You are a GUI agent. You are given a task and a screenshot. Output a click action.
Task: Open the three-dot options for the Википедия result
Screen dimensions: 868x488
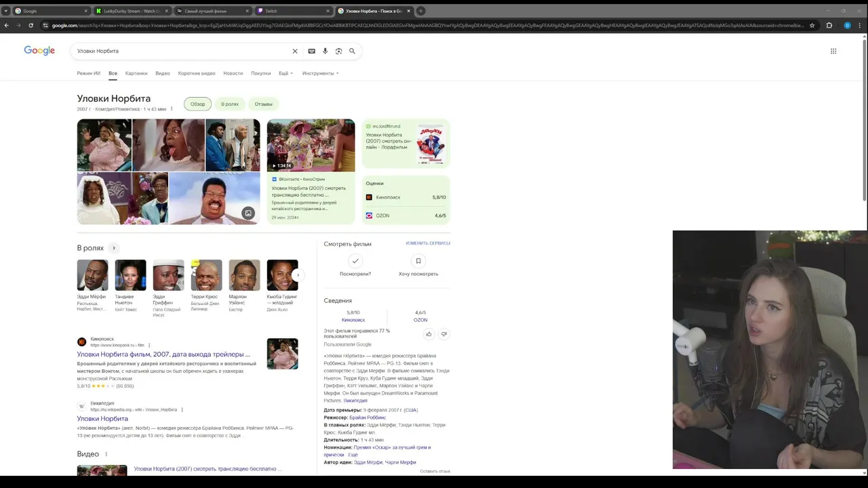[x=182, y=409]
